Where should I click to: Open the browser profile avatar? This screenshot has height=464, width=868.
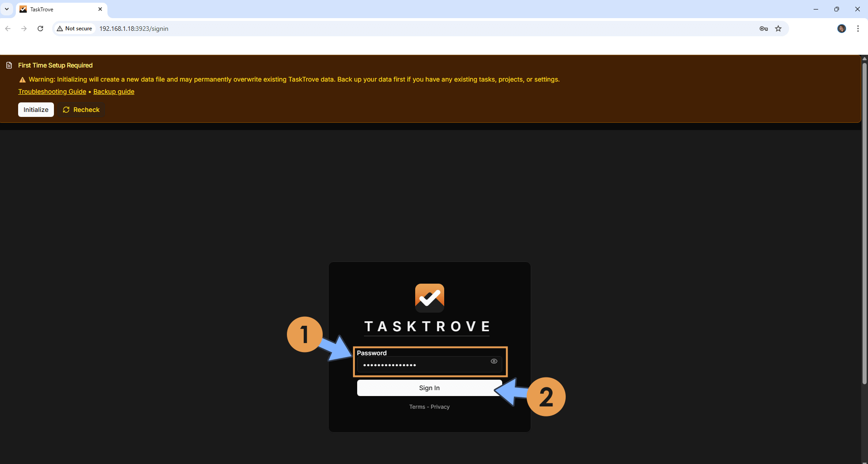pos(842,28)
